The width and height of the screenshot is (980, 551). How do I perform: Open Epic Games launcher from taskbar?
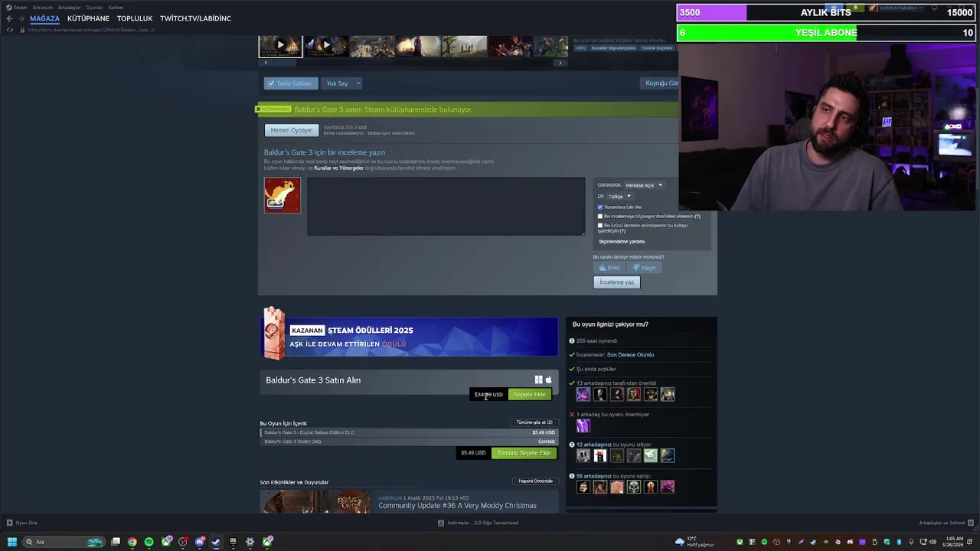point(234,542)
